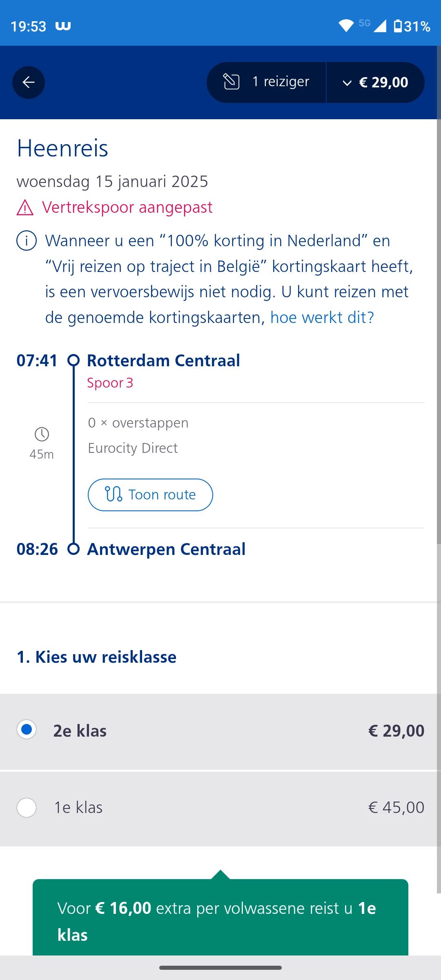
Task: Tap the clock duration icon
Action: click(x=42, y=434)
